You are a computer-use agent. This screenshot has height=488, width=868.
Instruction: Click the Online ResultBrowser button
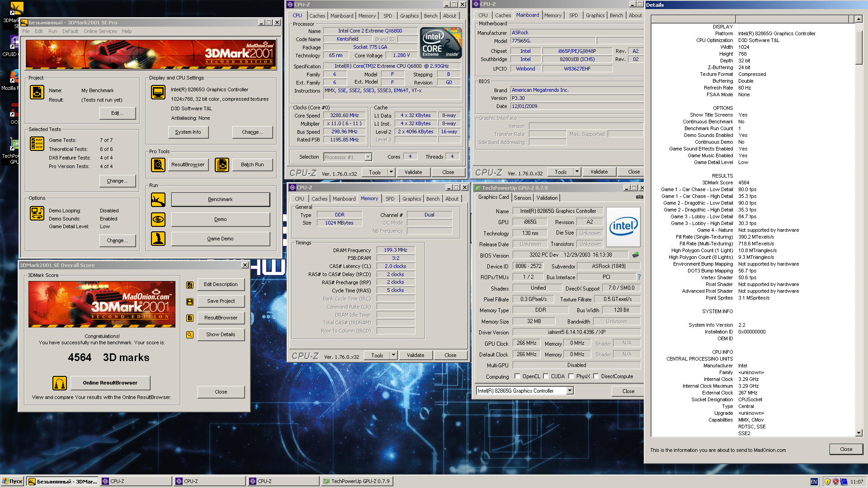(110, 383)
